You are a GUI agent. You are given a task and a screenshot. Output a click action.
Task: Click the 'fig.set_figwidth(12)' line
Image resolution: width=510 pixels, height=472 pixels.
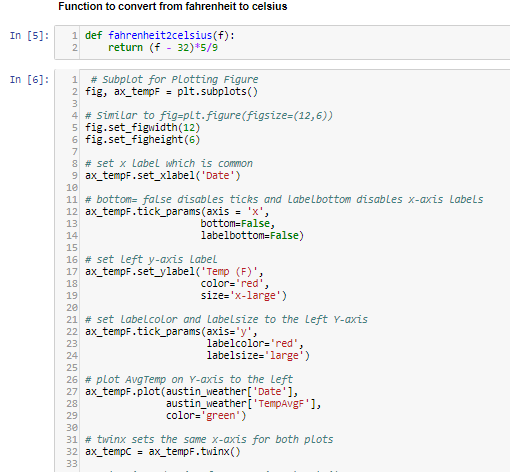click(x=142, y=127)
